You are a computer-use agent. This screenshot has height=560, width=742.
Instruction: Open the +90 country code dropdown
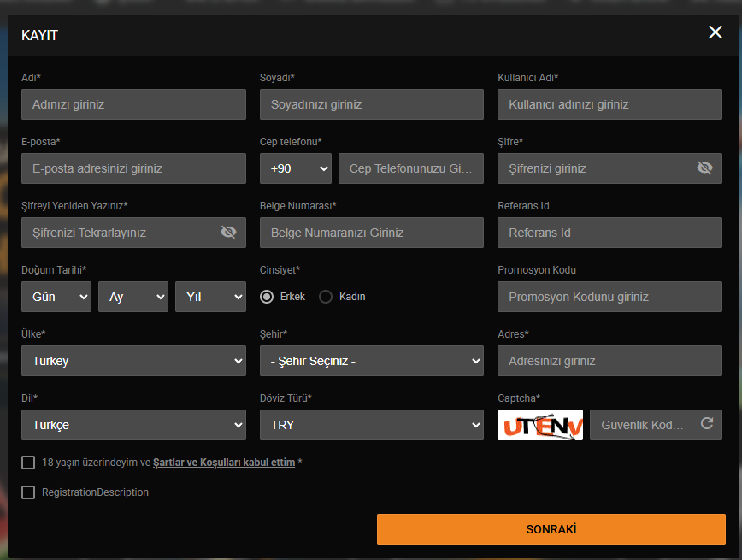click(x=295, y=168)
